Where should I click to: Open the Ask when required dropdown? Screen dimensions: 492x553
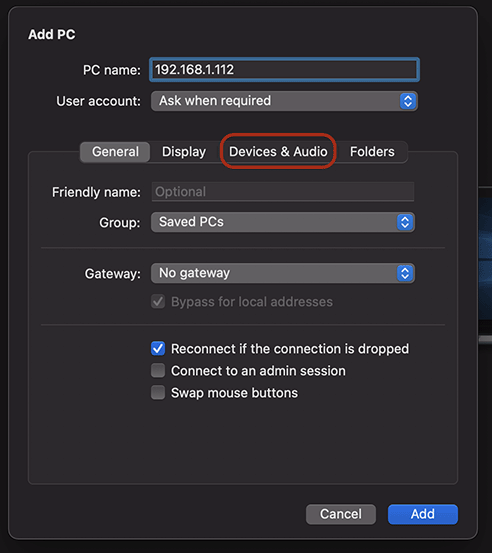pyautogui.click(x=284, y=101)
